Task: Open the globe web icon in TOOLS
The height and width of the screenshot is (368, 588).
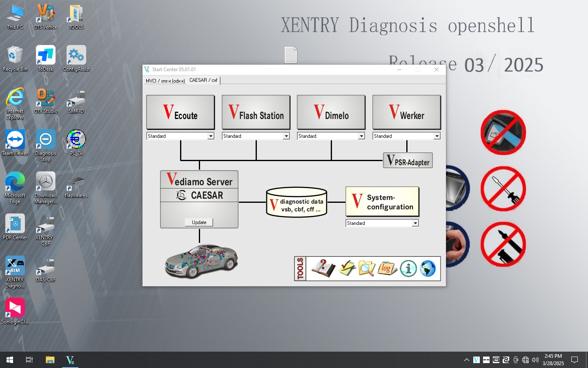Action: click(428, 269)
